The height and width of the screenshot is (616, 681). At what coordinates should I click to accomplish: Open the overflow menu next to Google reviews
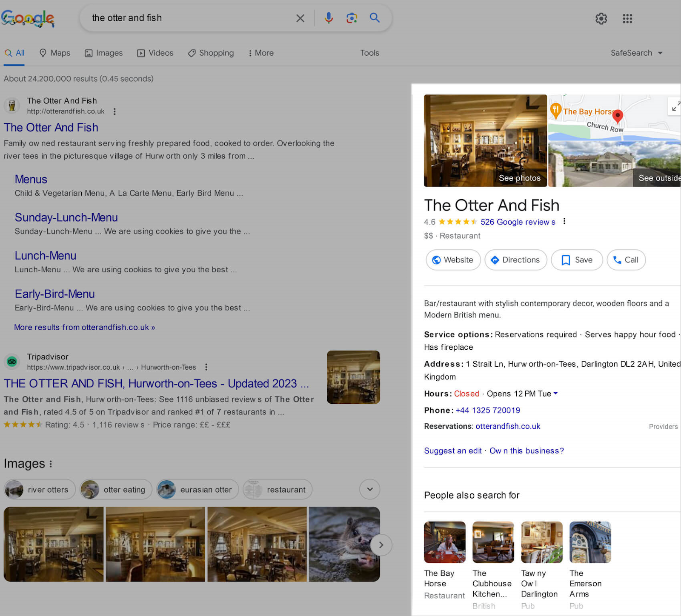(564, 221)
